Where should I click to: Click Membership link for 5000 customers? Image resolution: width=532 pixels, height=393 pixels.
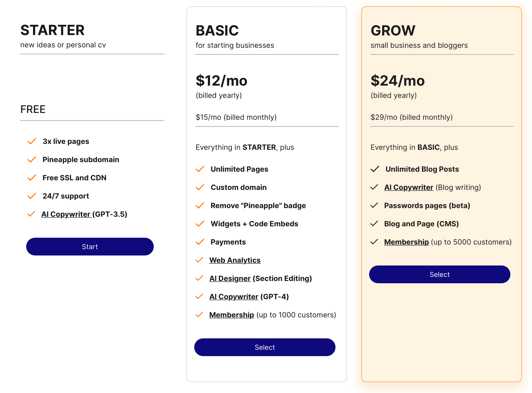(x=406, y=242)
